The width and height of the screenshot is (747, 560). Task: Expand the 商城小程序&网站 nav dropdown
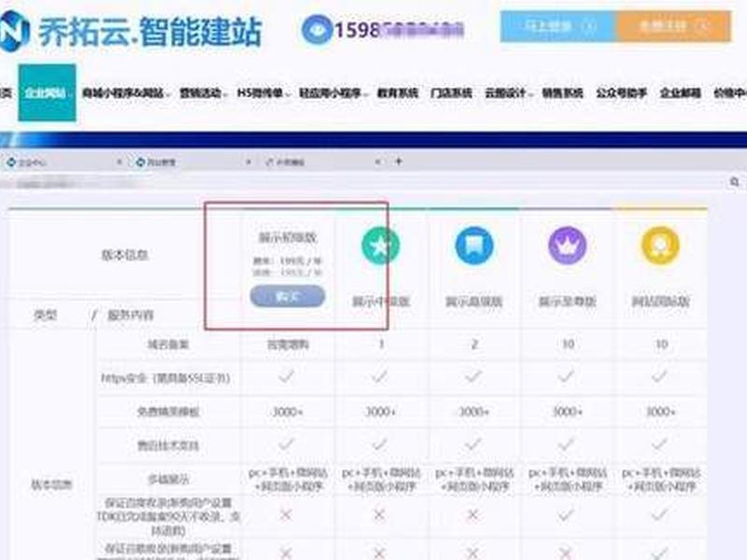pyautogui.click(x=125, y=92)
